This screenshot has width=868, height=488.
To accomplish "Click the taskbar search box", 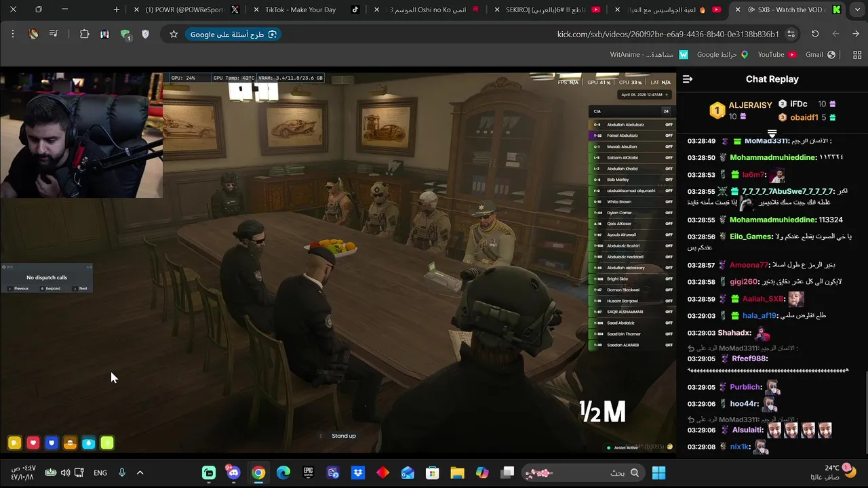I will (582, 472).
